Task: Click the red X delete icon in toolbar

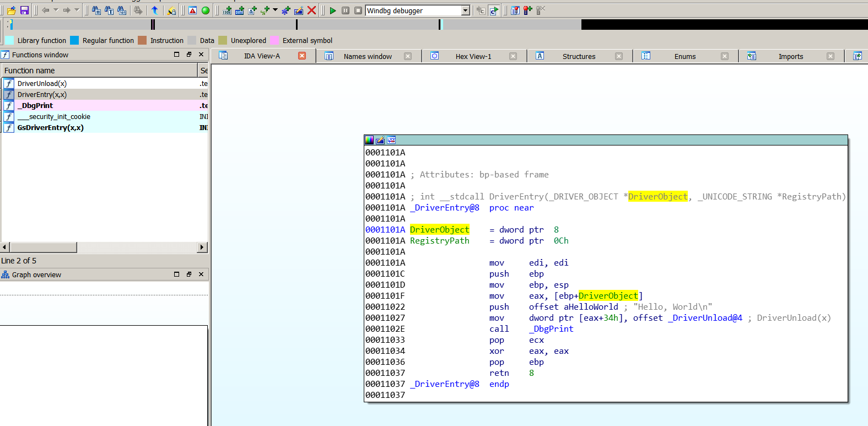Action: pyautogui.click(x=312, y=10)
